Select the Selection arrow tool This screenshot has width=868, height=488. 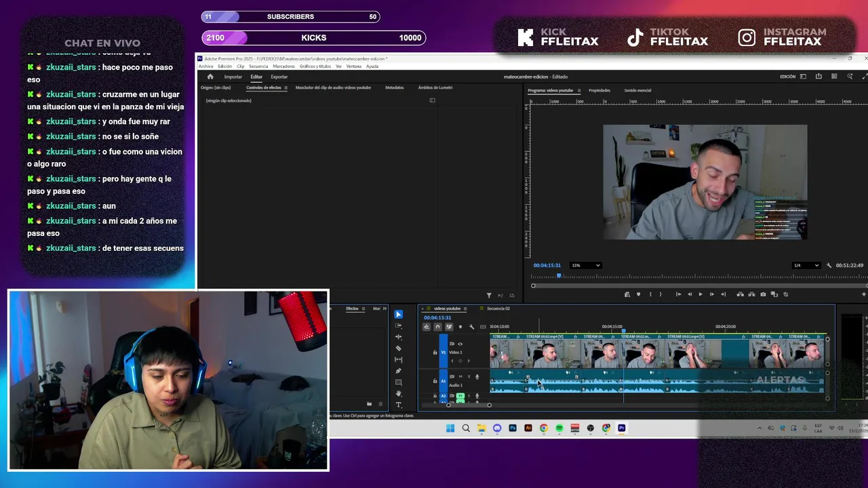tap(398, 314)
